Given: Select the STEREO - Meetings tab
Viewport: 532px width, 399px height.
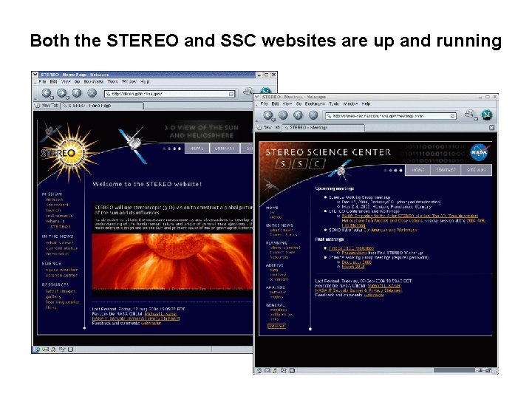Looking at the screenshot, I should pyautogui.click(x=324, y=128).
